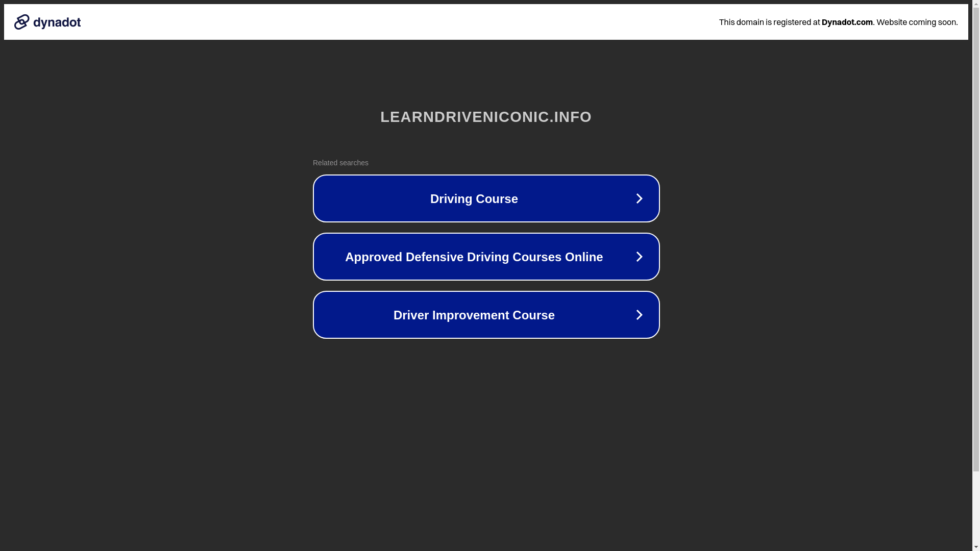Open the Driving Course search result
The width and height of the screenshot is (980, 551).
(486, 198)
